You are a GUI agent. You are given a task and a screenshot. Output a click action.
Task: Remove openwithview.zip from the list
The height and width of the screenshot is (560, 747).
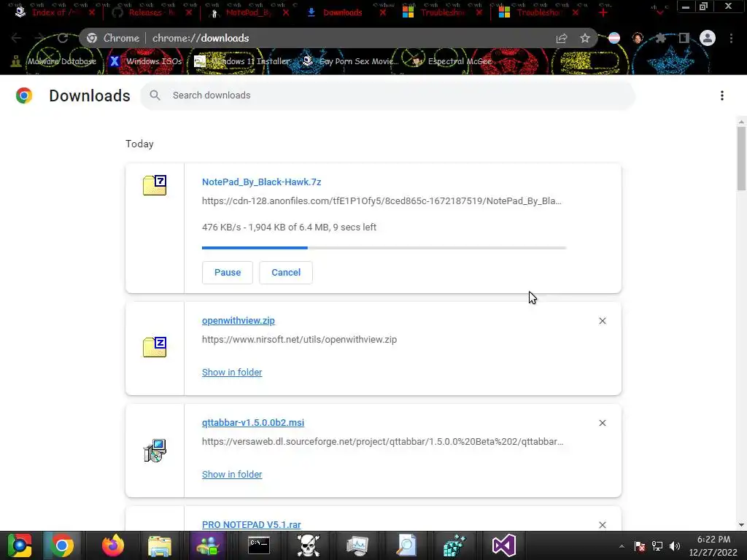click(x=603, y=321)
